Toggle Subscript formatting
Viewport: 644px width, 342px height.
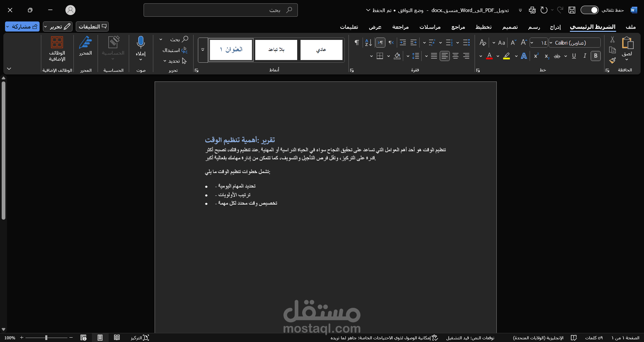[547, 56]
